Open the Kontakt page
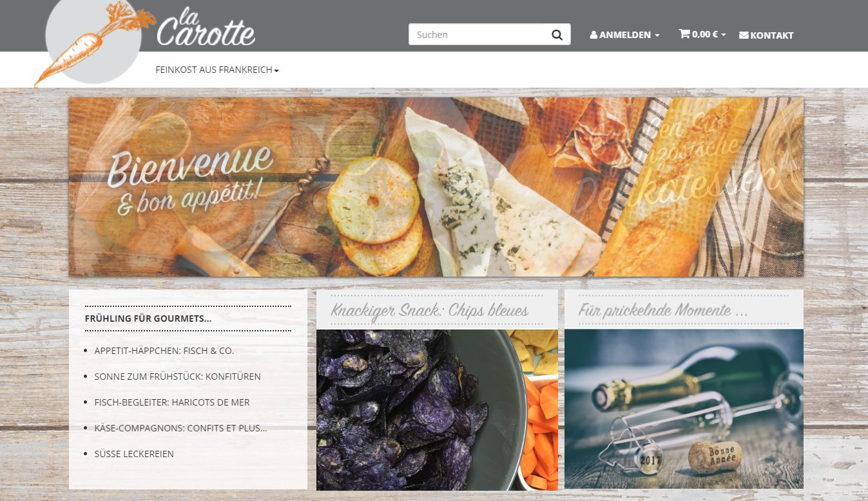868x501 pixels. 766,35
